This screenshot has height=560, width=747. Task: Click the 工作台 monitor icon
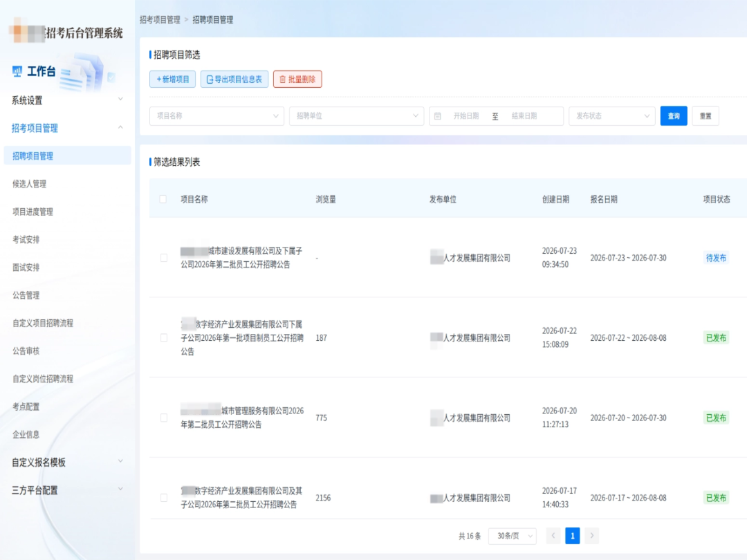pyautogui.click(x=17, y=71)
